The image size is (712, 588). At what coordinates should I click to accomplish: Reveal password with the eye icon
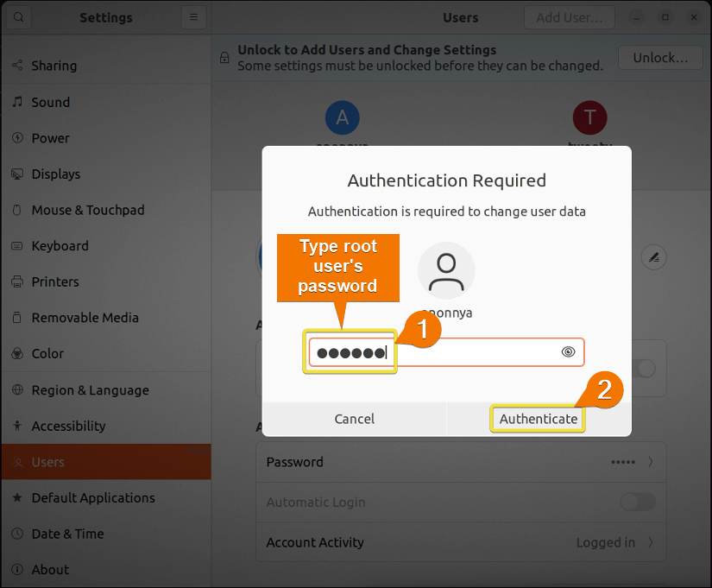click(568, 351)
